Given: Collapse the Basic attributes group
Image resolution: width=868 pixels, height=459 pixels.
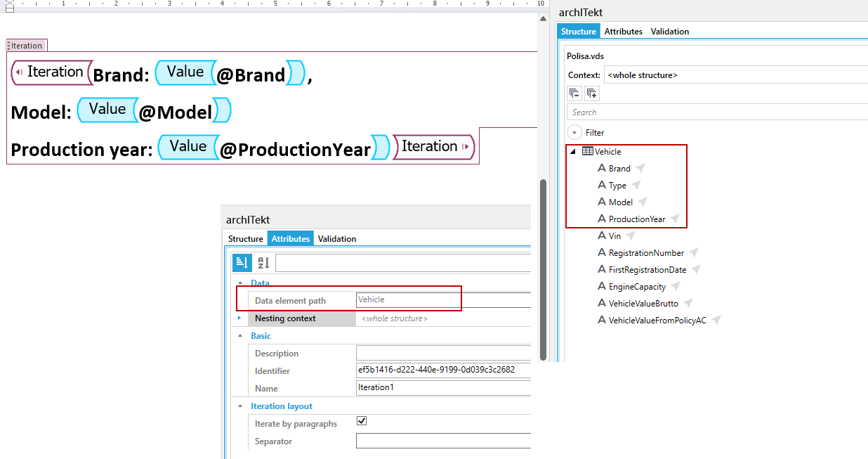Looking at the screenshot, I should 241,336.
